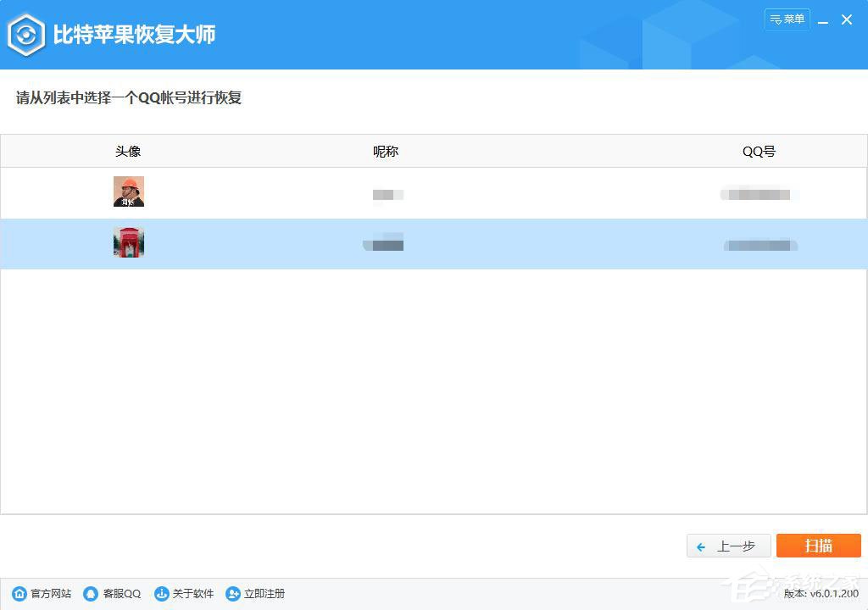
Task: Click the QQ penguin icon beside 客服QQ
Action: pos(88,594)
